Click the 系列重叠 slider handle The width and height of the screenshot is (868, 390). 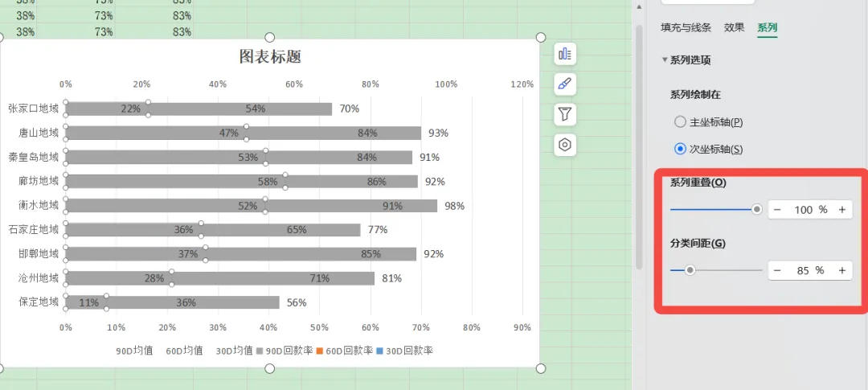pos(756,209)
